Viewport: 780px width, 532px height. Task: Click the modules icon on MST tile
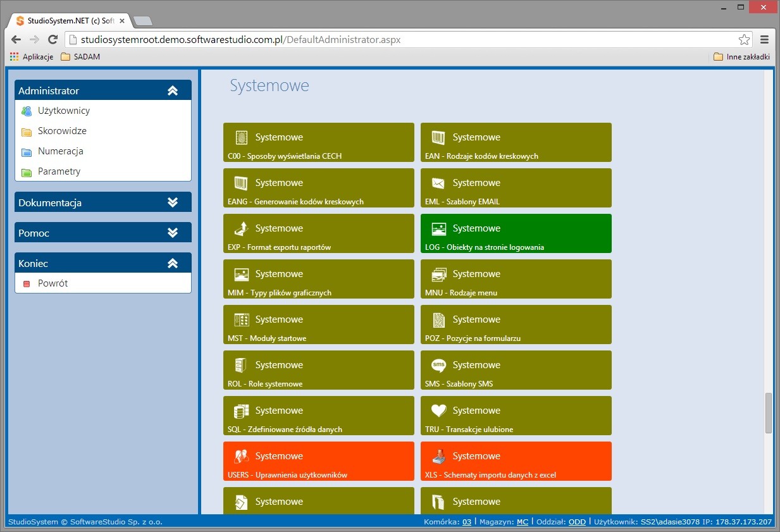(241, 319)
